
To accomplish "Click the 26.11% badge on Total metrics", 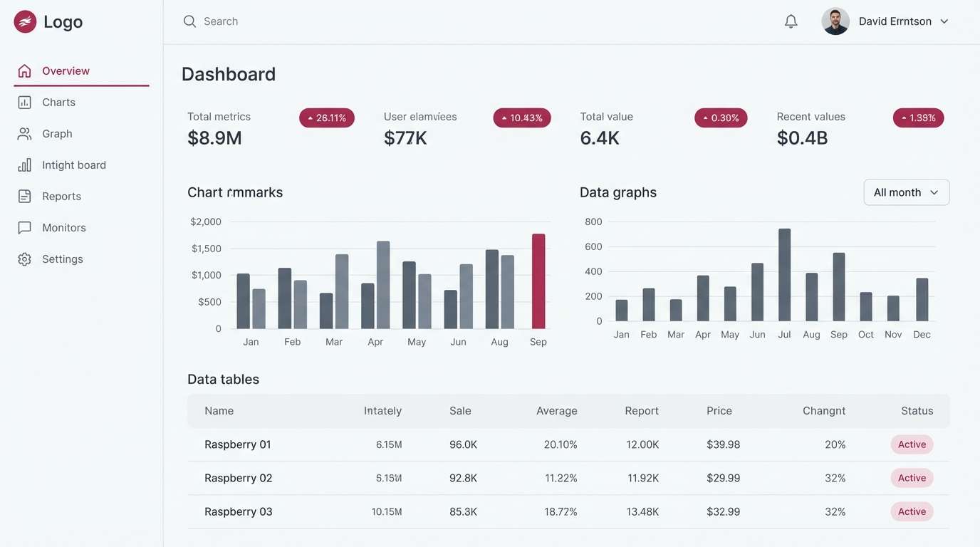I will [x=327, y=118].
